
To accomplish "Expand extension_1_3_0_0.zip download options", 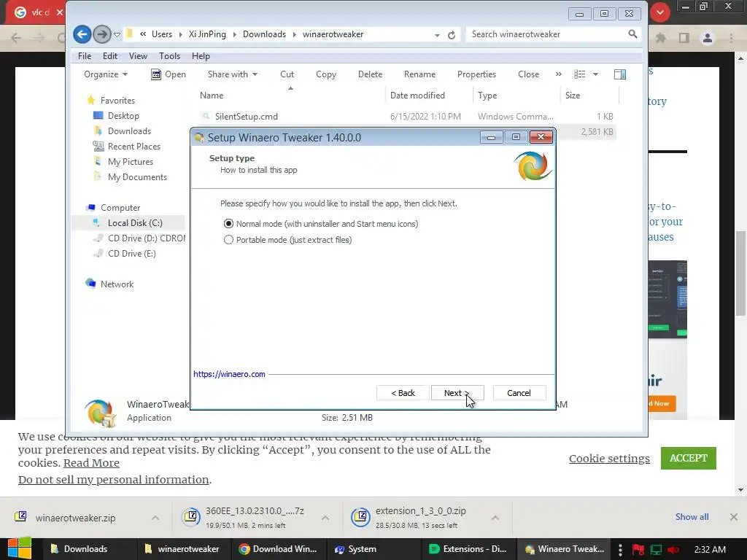I will [495, 518].
